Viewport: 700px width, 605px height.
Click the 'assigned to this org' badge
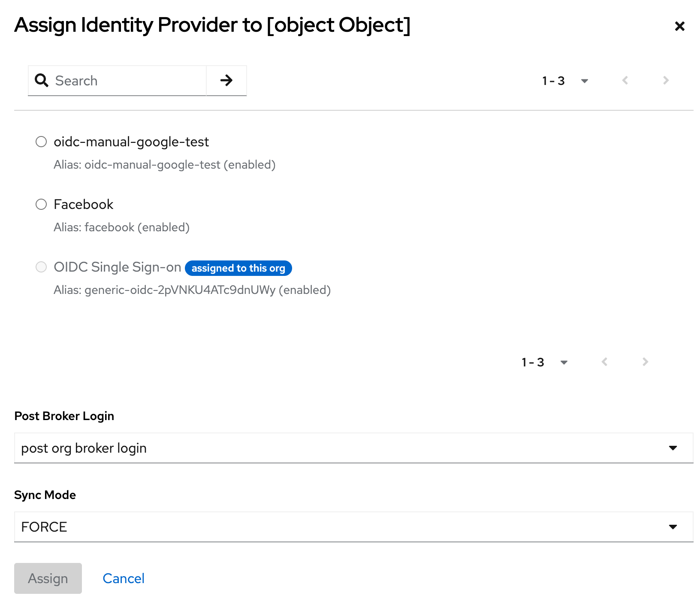pos(238,268)
